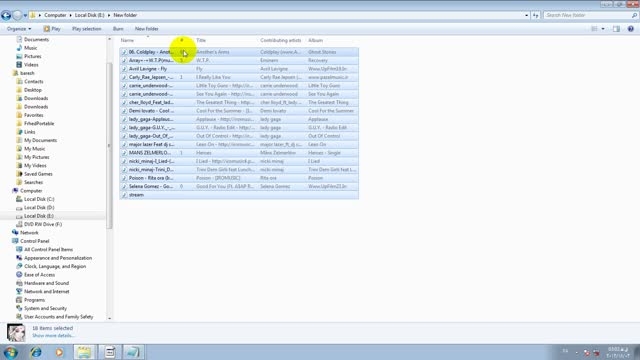Screen dimensions: 640x360
Task: Click Computer in the address bar
Action: pyautogui.click(x=55, y=15)
